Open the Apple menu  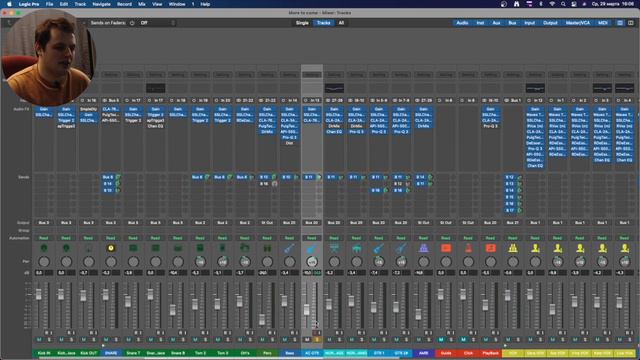(x=9, y=4)
